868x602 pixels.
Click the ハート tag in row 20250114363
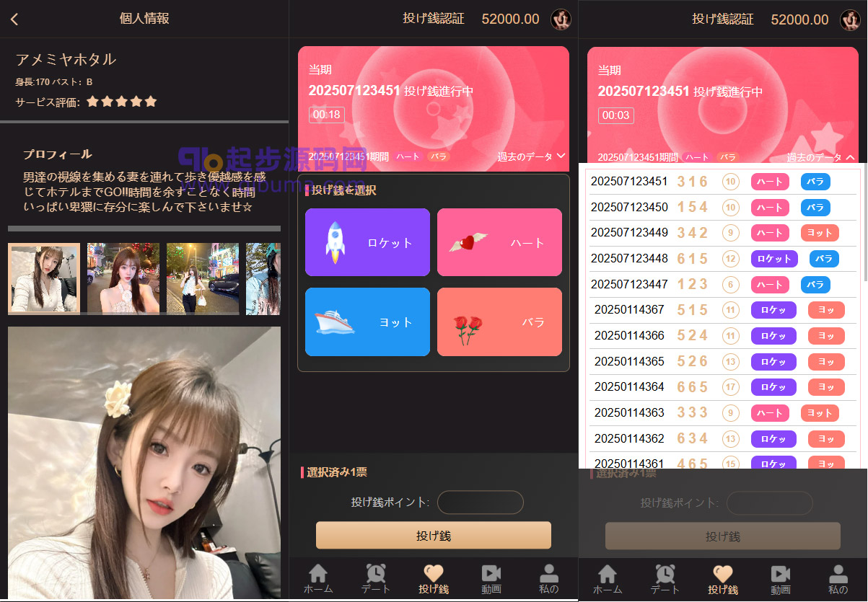coord(770,413)
